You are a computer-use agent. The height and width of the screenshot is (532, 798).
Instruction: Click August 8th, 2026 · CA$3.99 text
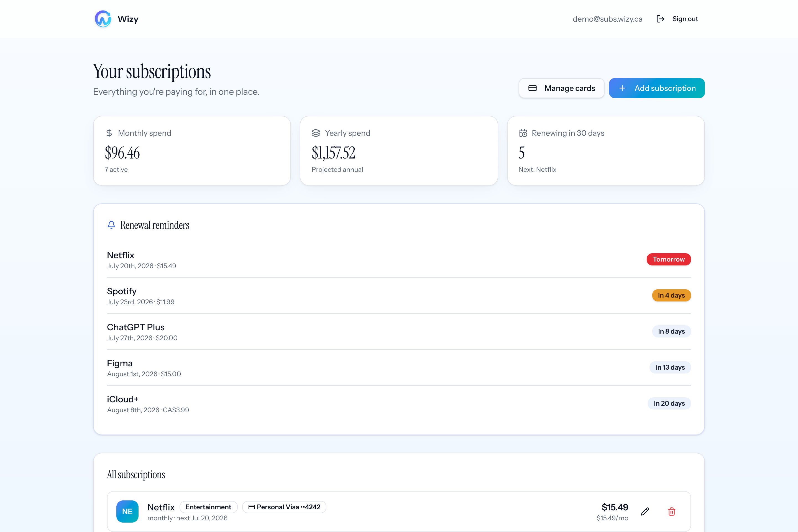[148, 410]
